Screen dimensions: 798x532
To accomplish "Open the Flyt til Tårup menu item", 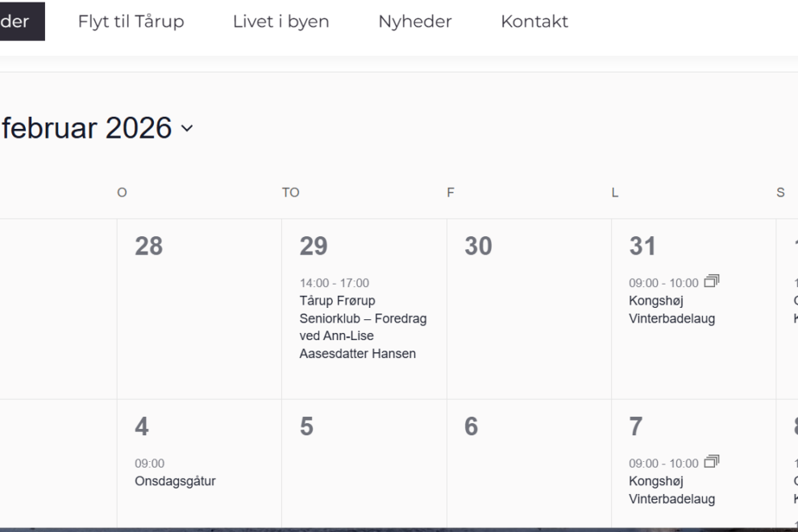I will point(131,22).
